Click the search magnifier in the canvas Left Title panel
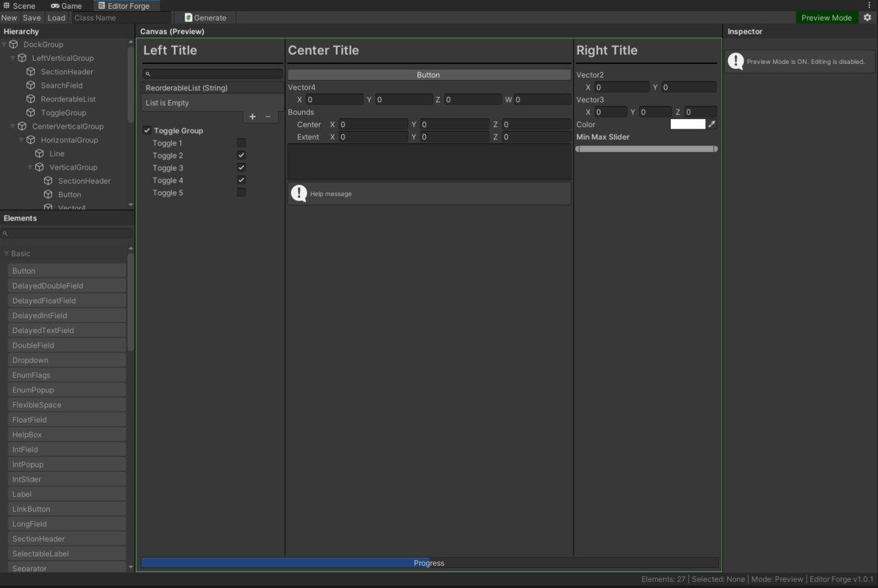Screen dimensions: 878x588 click(148, 73)
